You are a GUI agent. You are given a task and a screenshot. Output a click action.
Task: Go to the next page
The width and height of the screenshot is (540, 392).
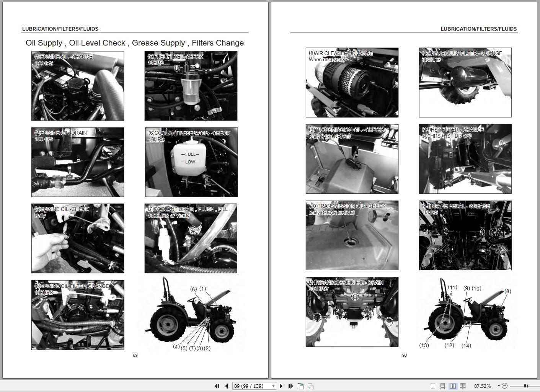click(281, 386)
